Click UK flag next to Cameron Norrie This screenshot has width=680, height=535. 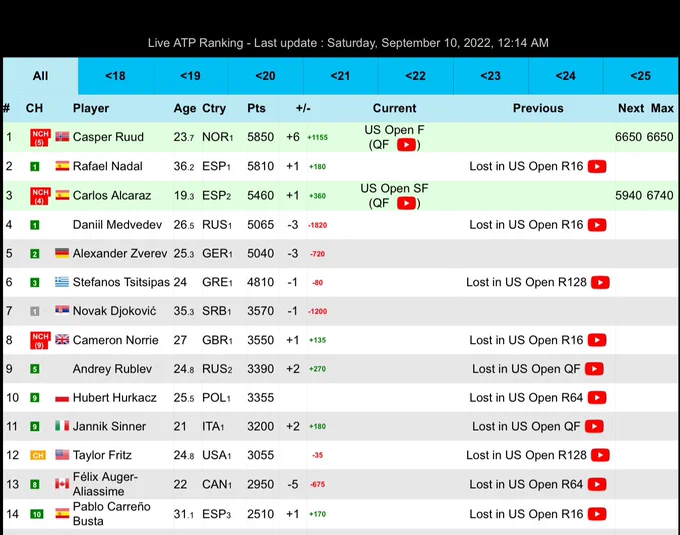62,339
